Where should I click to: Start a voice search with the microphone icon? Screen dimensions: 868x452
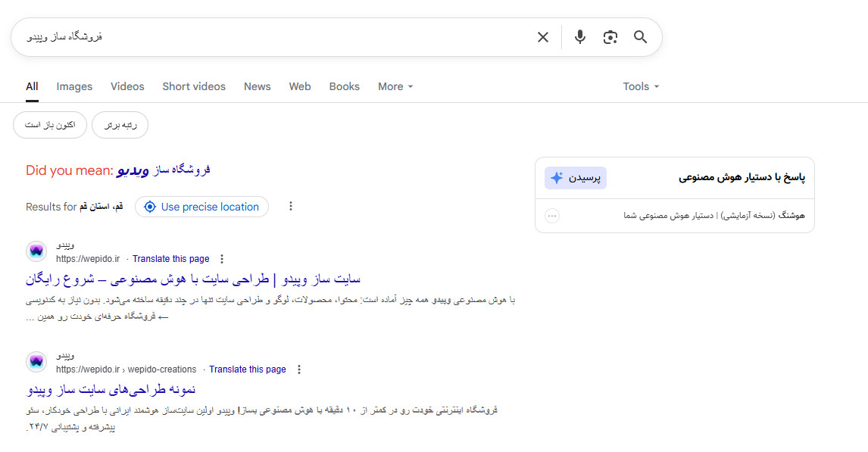(x=580, y=36)
